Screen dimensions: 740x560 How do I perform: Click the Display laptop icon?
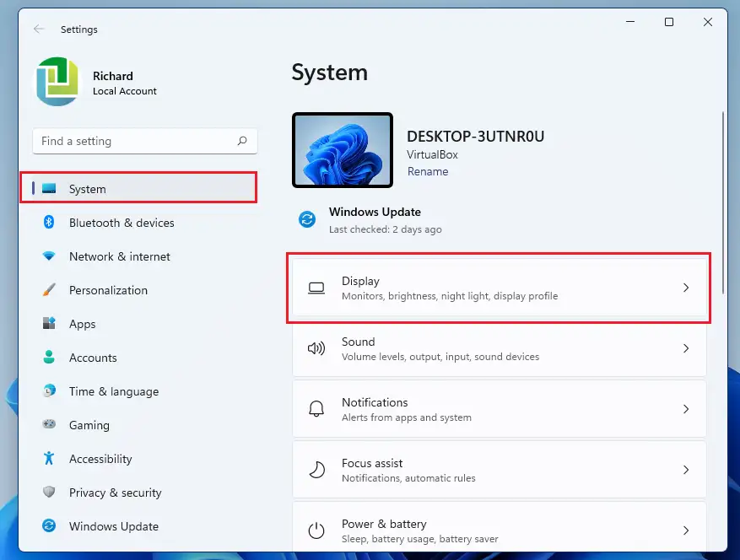coord(316,288)
